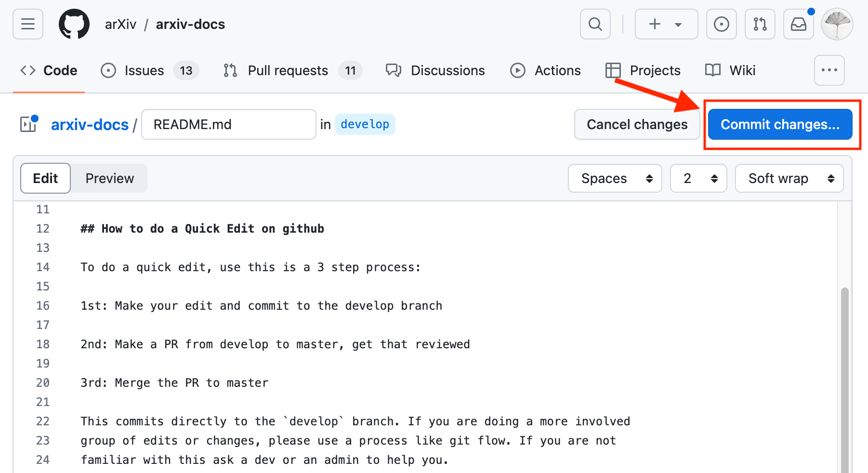This screenshot has width=868, height=473.
Task: Click the GitHub octocat logo
Action: 73,24
